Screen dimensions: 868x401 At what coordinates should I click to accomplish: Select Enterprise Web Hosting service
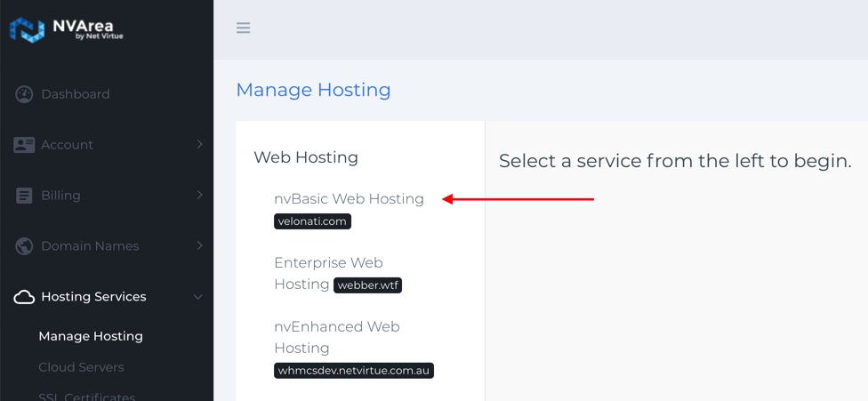point(329,273)
